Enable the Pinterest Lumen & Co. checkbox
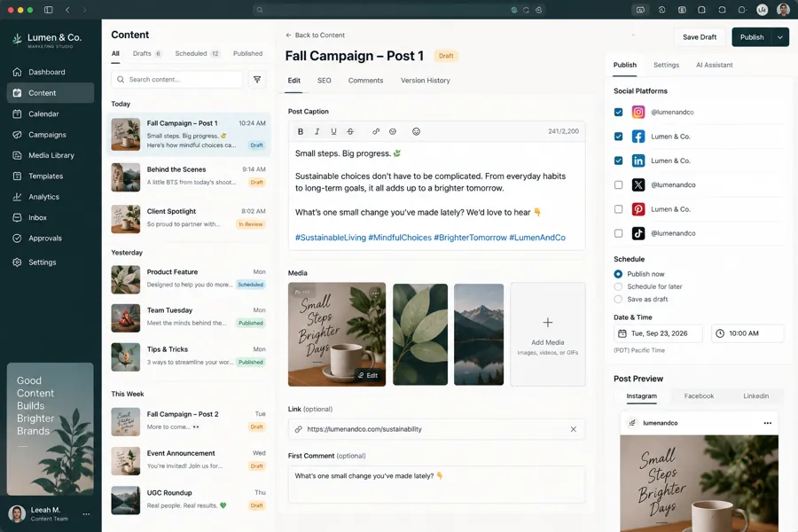This screenshot has width=798, height=532. (618, 209)
